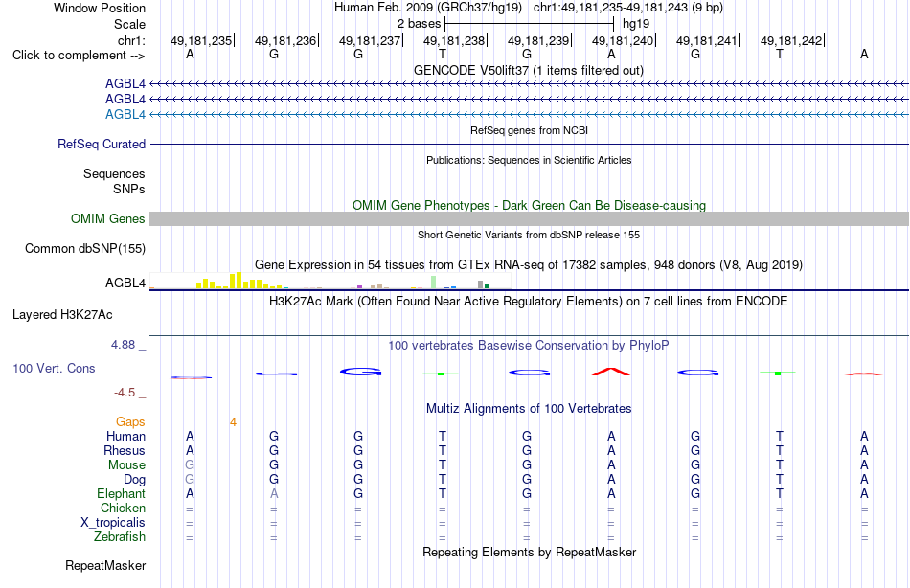Click '100 vertebrates Basewise Conservation by PhyloP' title

click(529, 346)
